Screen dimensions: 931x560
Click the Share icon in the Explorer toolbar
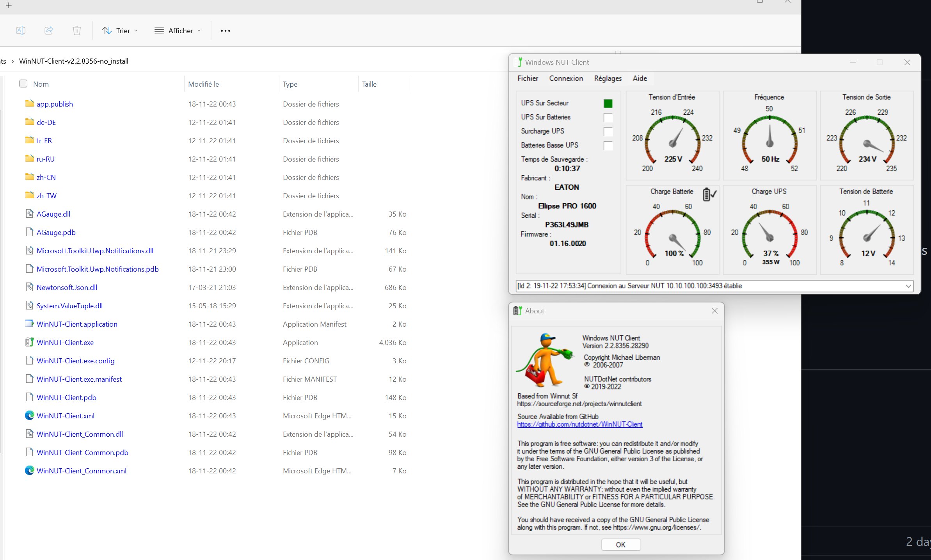(48, 30)
